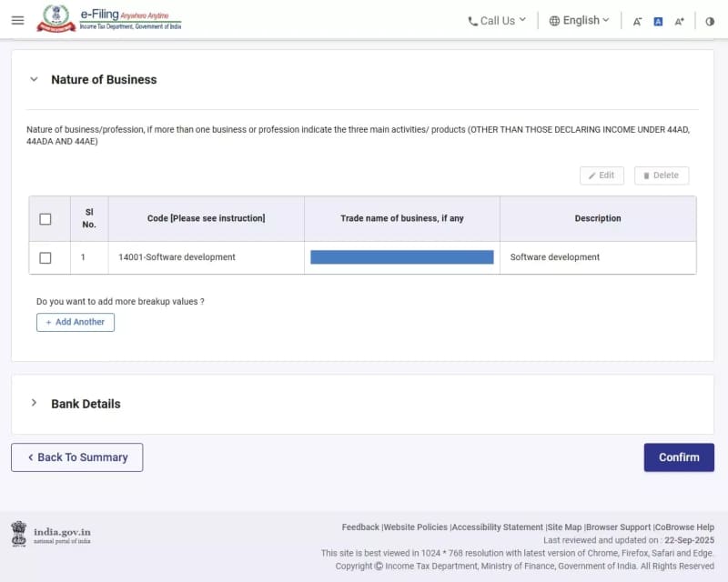728x582 pixels.
Task: Click the e-Filing Income Tax logo
Action: click(x=108, y=19)
